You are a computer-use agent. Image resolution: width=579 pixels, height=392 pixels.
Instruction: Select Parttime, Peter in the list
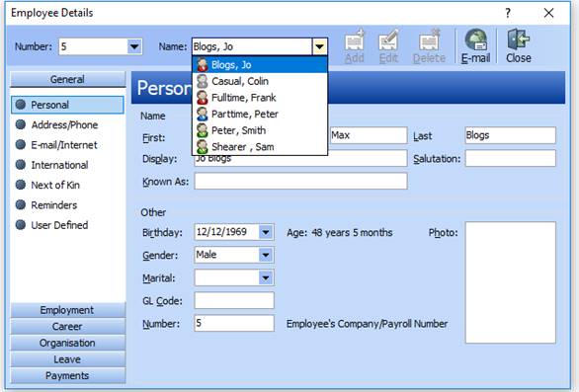click(x=260, y=115)
